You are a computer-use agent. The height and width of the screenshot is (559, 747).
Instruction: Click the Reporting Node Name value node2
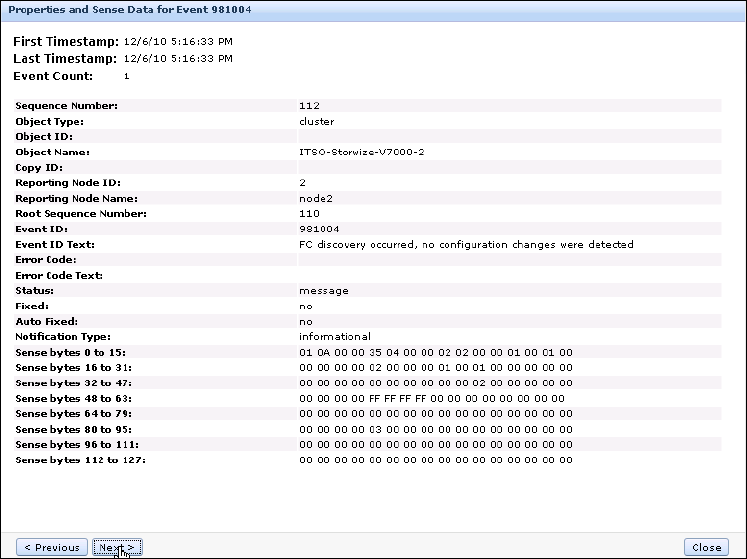click(x=315, y=198)
